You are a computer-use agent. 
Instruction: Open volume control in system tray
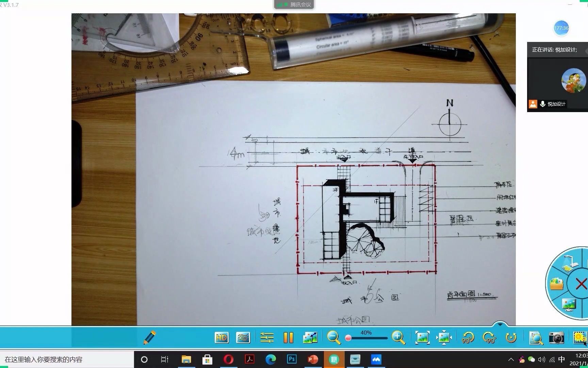(542, 359)
